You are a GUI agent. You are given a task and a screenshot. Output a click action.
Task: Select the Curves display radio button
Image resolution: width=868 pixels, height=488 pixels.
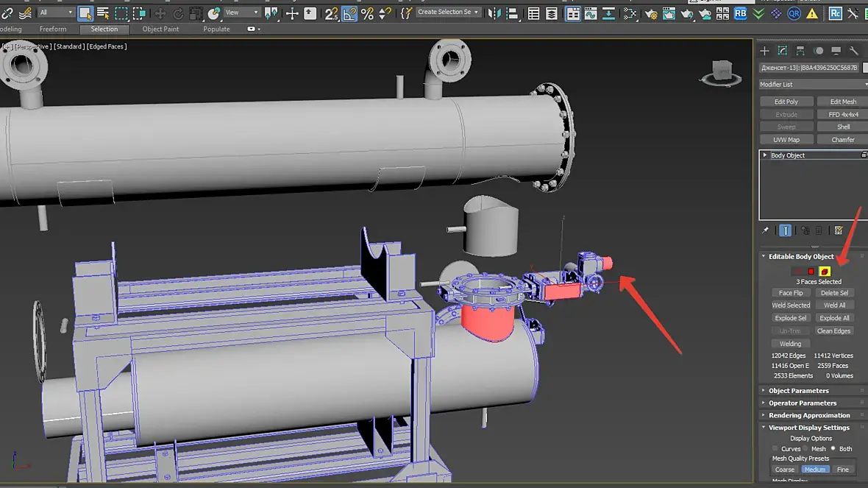point(775,448)
